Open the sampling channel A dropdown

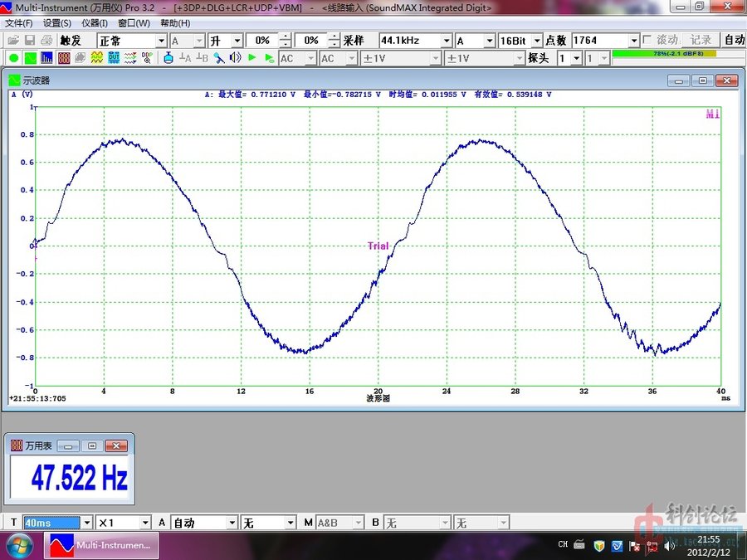(x=489, y=41)
